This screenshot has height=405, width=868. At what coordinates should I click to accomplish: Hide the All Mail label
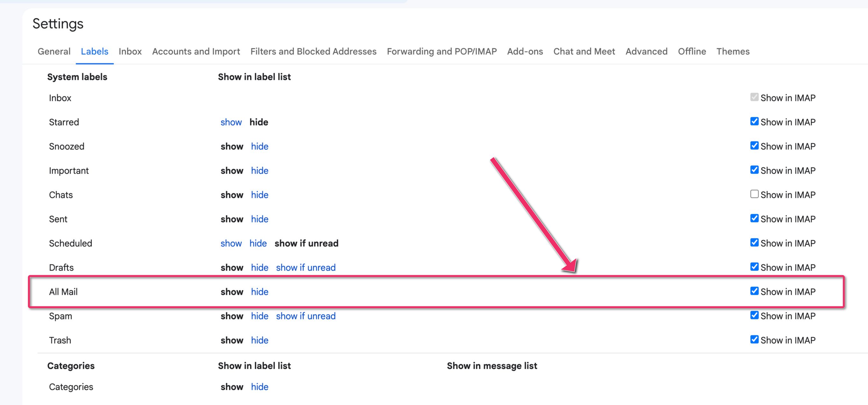point(259,292)
